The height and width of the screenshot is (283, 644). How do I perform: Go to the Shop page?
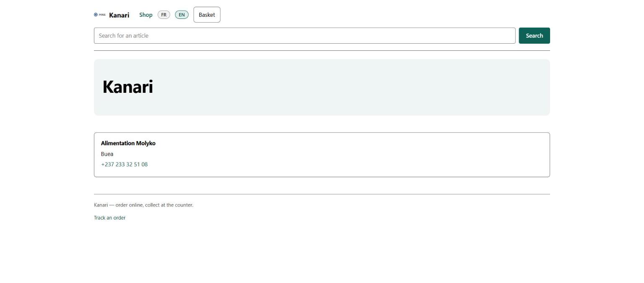146,15
